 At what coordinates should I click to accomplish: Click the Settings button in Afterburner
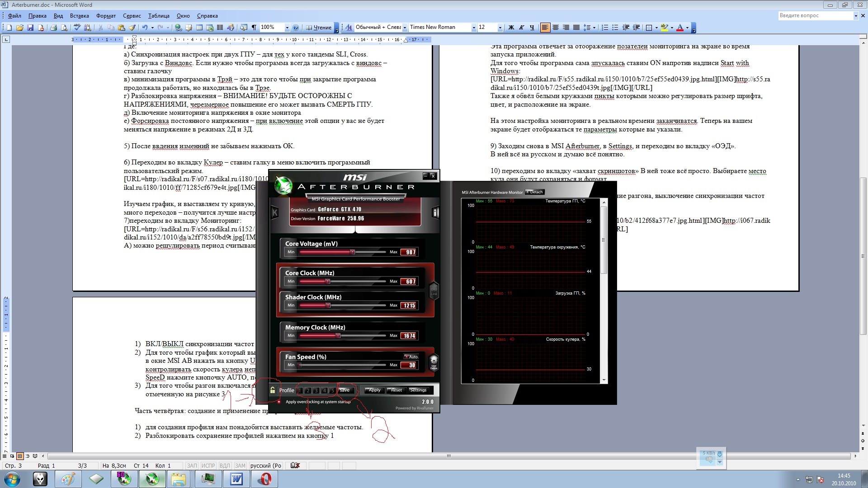[x=418, y=390]
